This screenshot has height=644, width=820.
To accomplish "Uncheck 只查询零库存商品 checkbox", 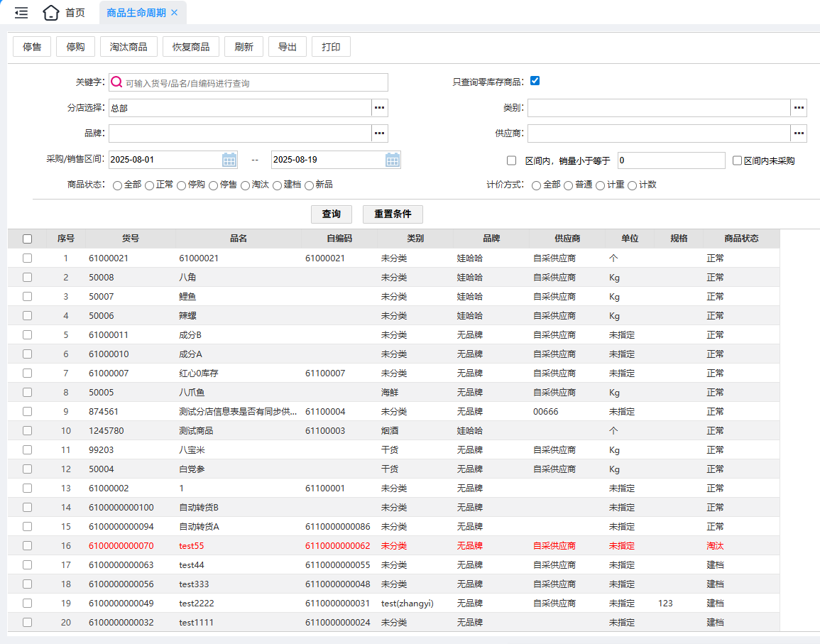I will tap(535, 80).
